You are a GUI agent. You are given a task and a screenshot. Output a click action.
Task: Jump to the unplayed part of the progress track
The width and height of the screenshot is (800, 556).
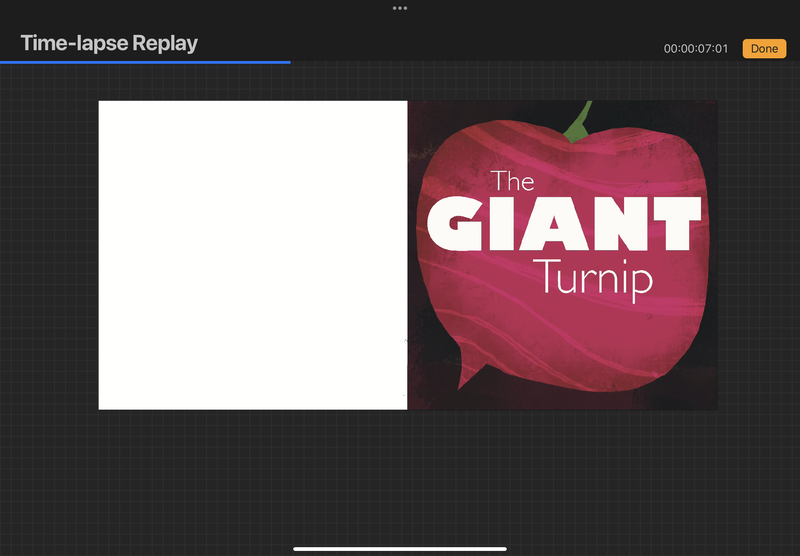[x=540, y=62]
